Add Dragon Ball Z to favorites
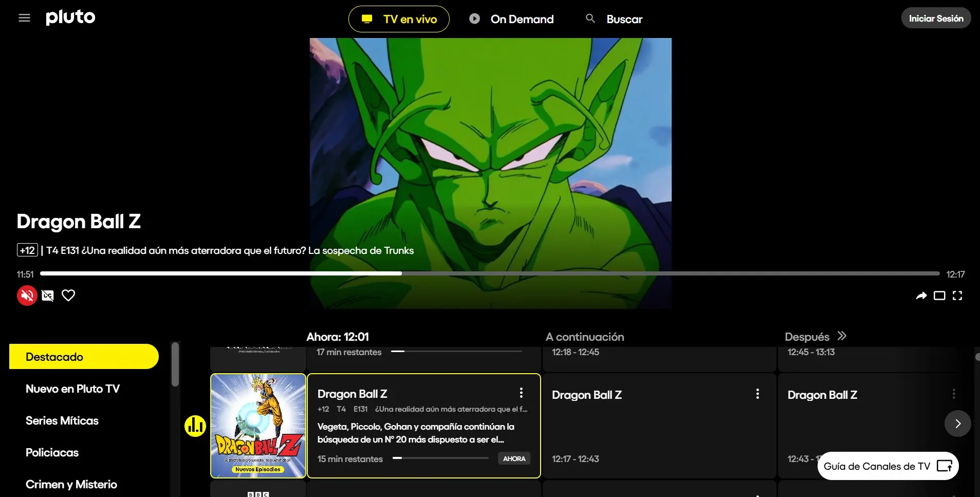The image size is (980, 497). coord(68,296)
